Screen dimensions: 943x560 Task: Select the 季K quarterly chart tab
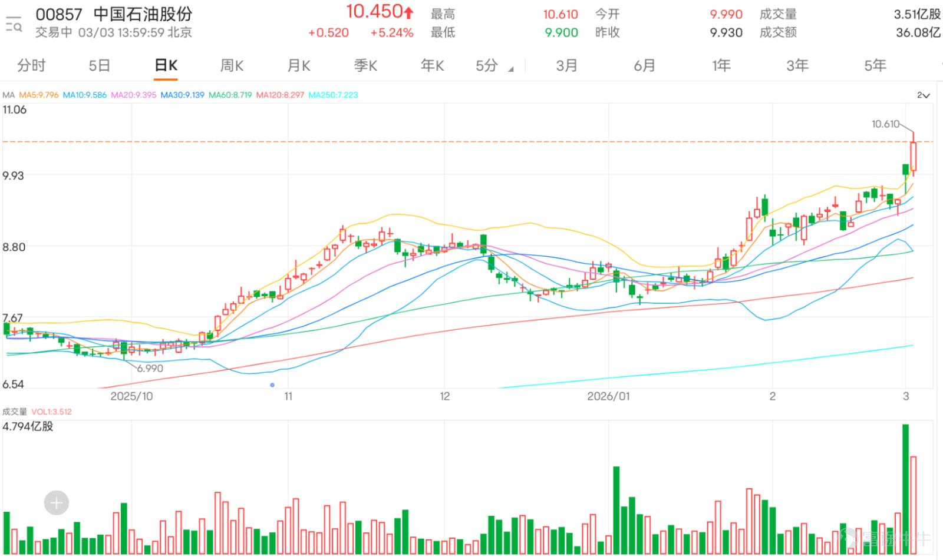tap(365, 65)
